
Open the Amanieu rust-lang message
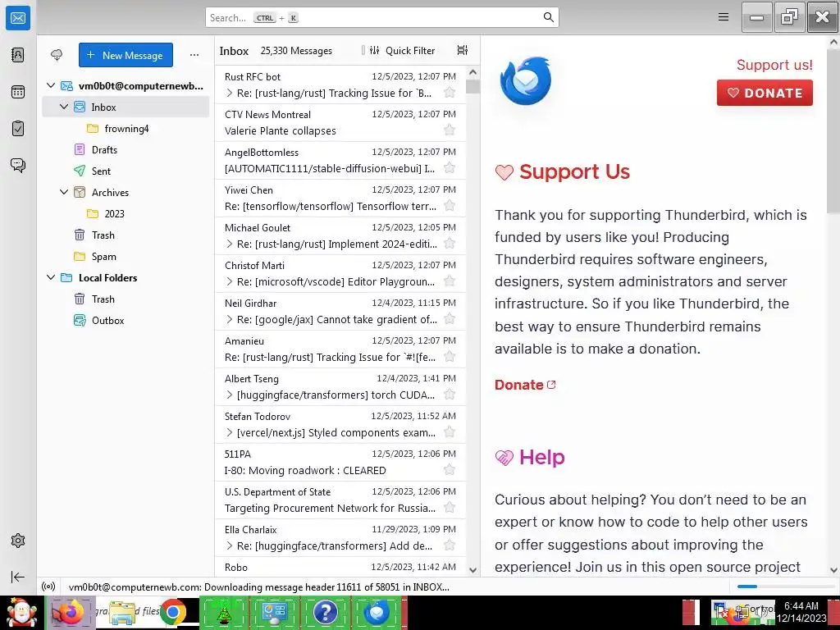click(x=340, y=349)
